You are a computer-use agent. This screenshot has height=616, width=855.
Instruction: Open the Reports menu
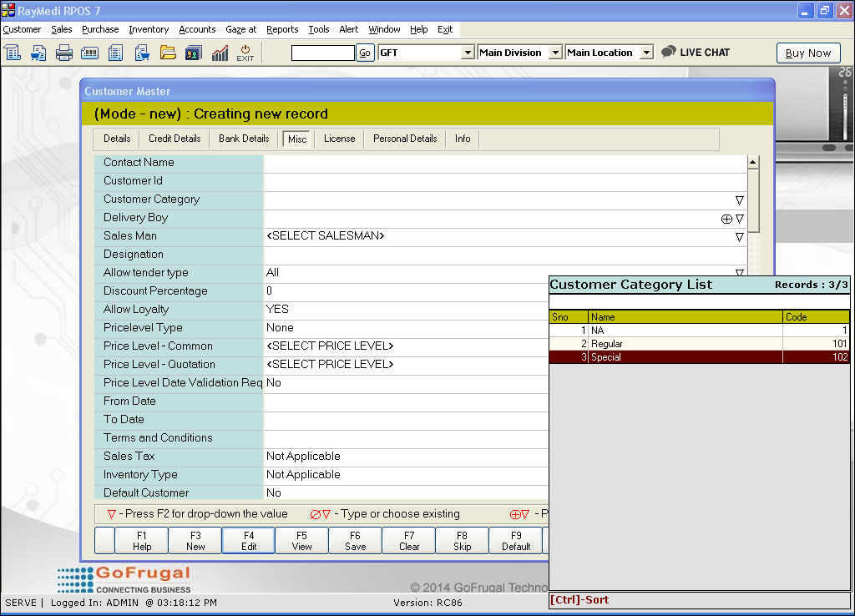[282, 29]
